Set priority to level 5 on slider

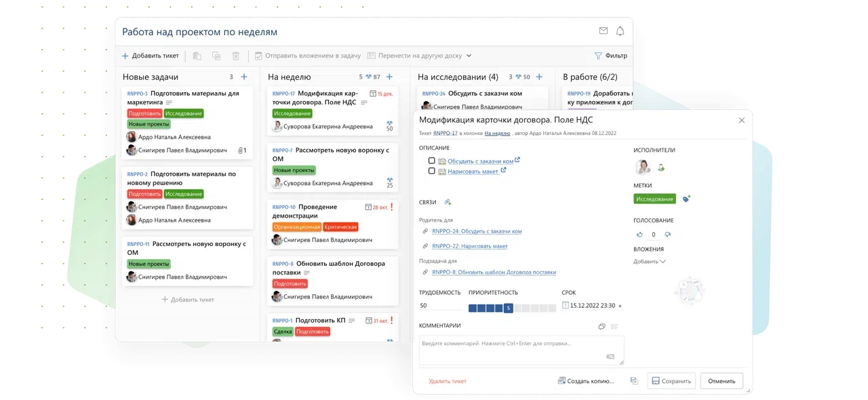click(508, 308)
